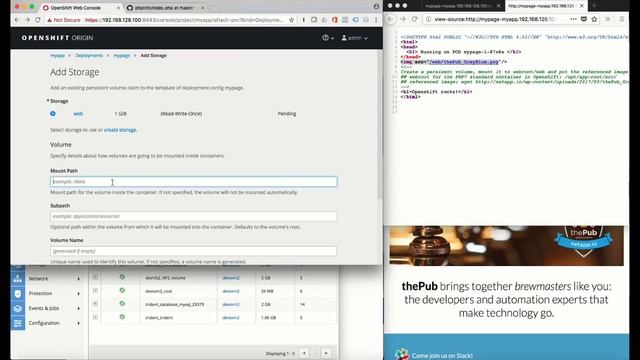The height and width of the screenshot is (360, 640).
Task: Focus the Mount Path input field
Action: (x=193, y=182)
